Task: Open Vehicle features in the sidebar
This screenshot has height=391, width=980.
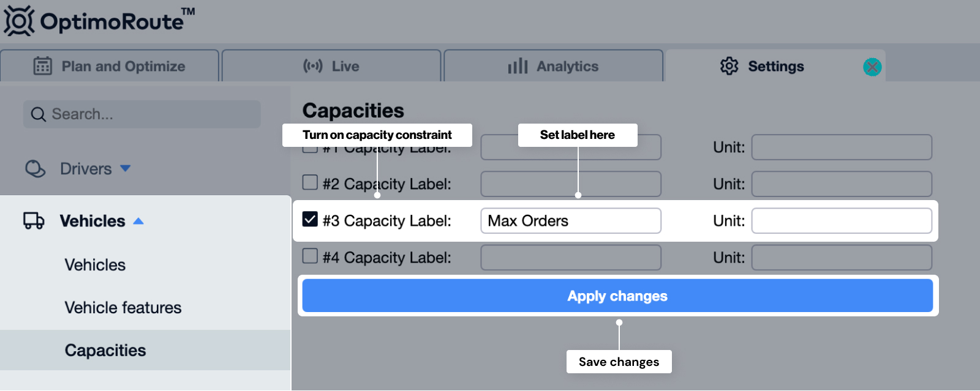Action: [123, 308]
